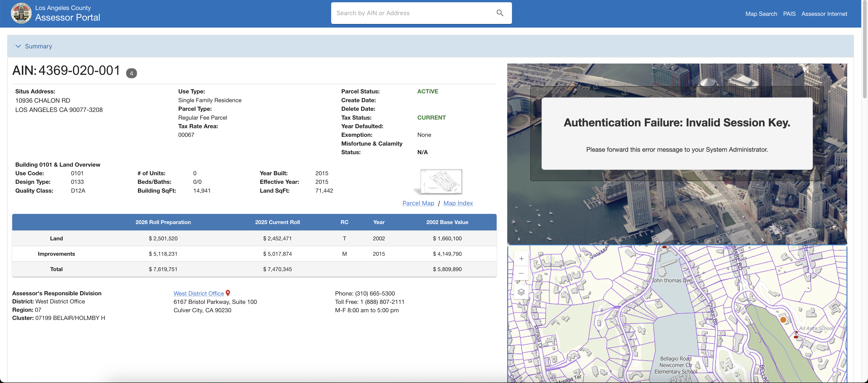Open the West District Office link
868x383 pixels.
pyautogui.click(x=198, y=293)
